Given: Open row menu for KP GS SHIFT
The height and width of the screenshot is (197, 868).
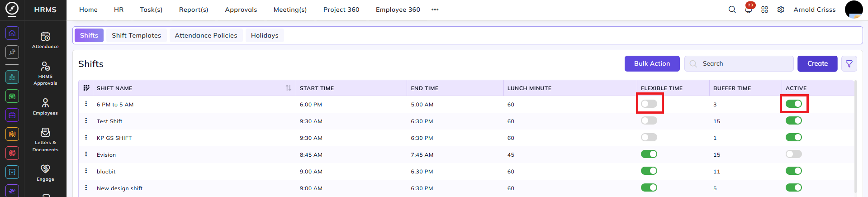Looking at the screenshot, I should click(86, 137).
